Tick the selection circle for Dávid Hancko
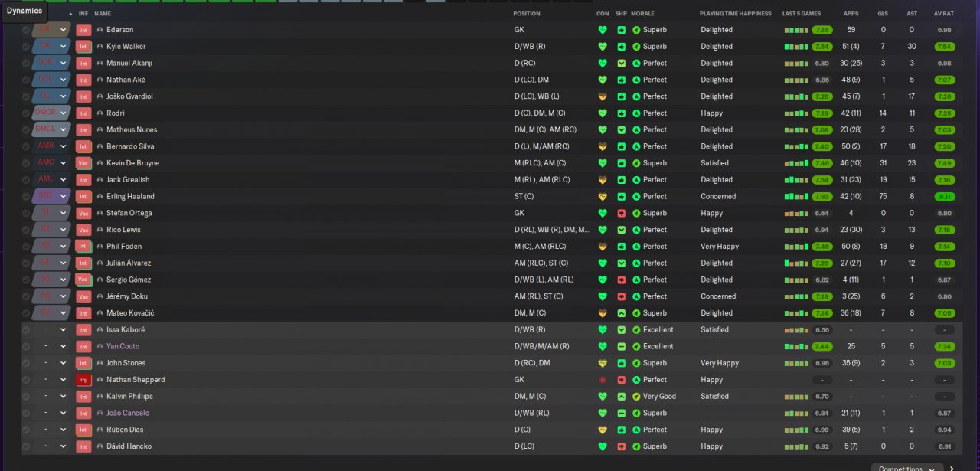Screen dimensions: 980x471 pos(26,446)
